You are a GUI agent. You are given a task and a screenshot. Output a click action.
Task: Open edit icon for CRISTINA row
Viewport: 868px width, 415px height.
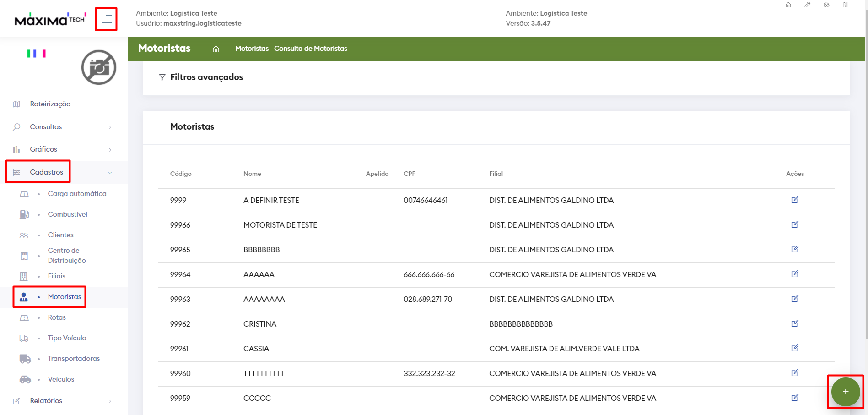click(x=795, y=323)
